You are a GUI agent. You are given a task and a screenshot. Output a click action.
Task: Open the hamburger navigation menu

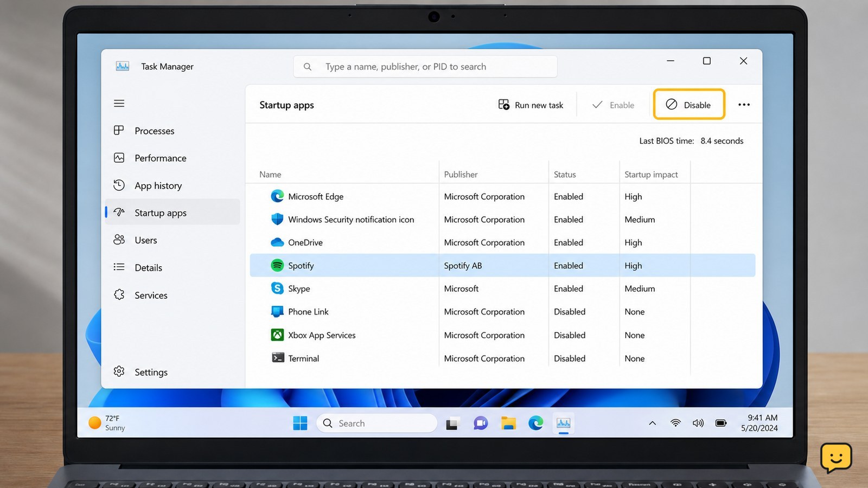click(x=119, y=104)
